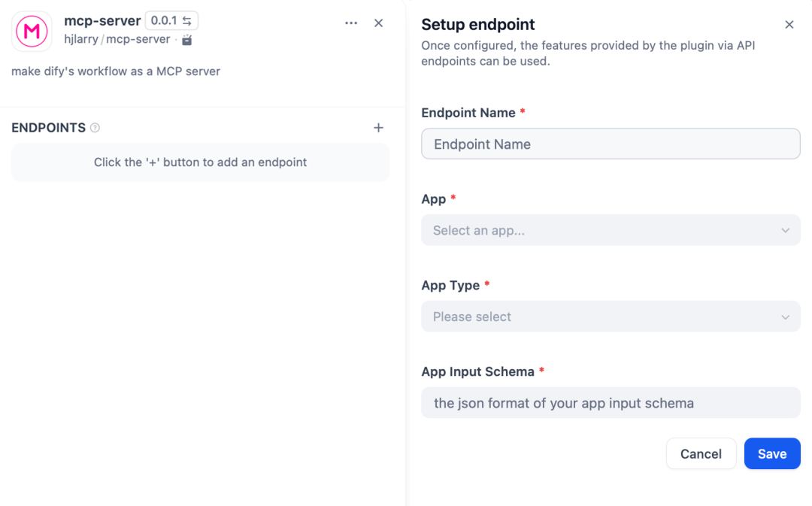Click the 0.0.1 version switch badge
812x506 pixels.
tap(171, 21)
